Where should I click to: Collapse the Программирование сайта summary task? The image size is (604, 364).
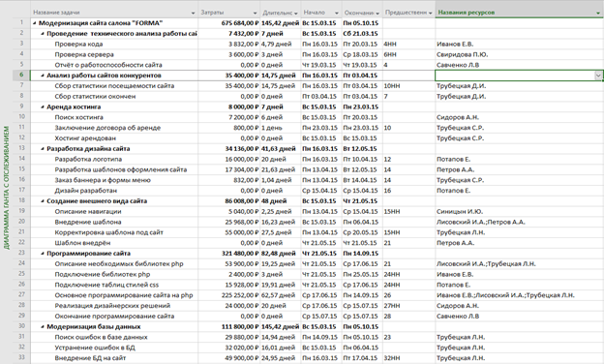[43, 254]
